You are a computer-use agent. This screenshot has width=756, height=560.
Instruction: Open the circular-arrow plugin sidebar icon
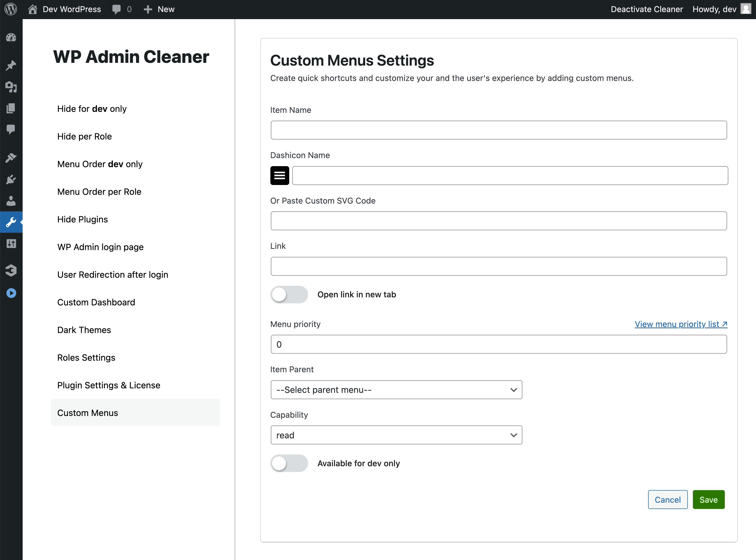11,270
